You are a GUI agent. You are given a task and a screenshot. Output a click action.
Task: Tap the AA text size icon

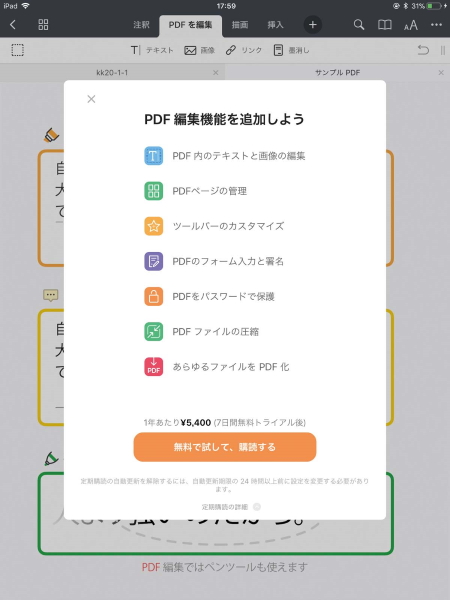coord(411,25)
